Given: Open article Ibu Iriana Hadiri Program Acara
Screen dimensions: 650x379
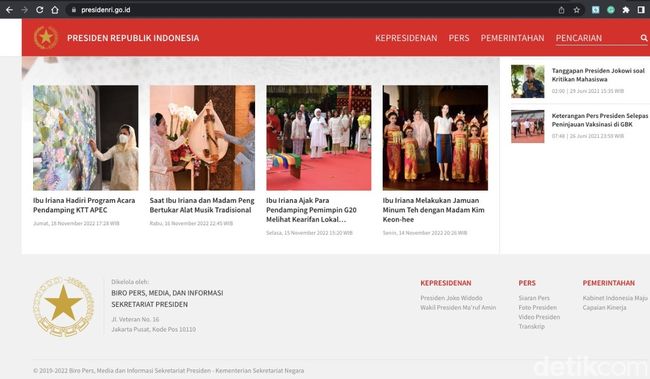Looking at the screenshot, I should click(84, 205).
